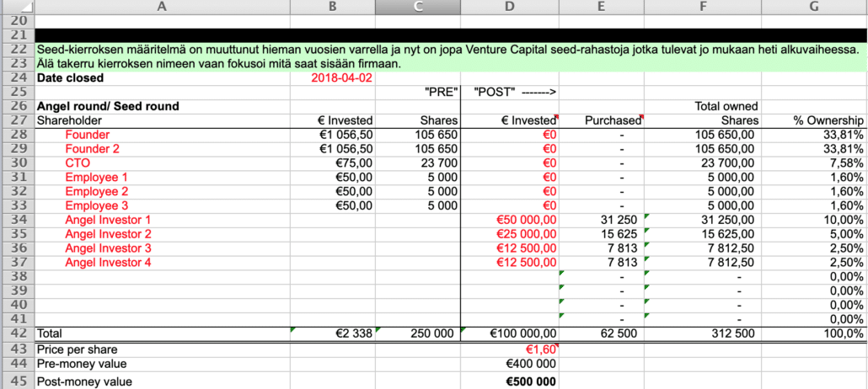868x389 pixels.
Task: Click the 5,00% ownership cell
Action: pyautogui.click(x=814, y=234)
